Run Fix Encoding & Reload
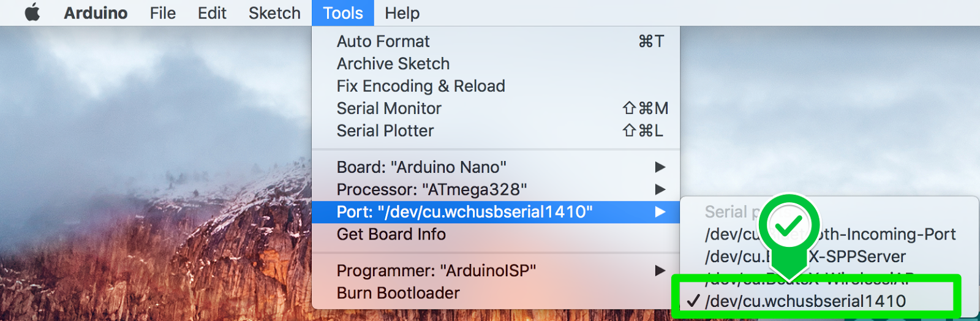 click(x=421, y=86)
